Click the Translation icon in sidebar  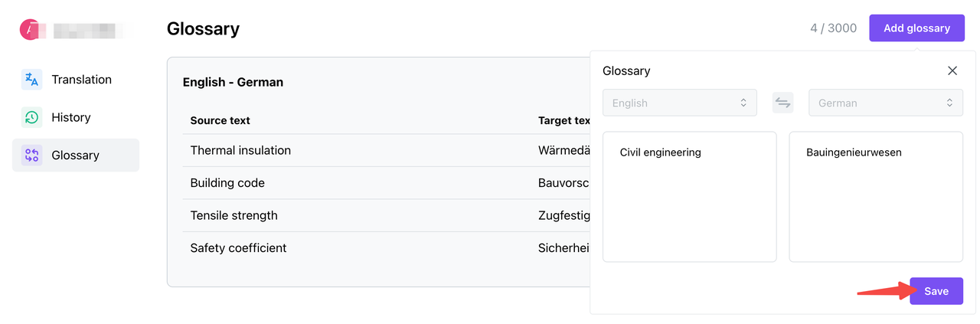click(x=31, y=80)
